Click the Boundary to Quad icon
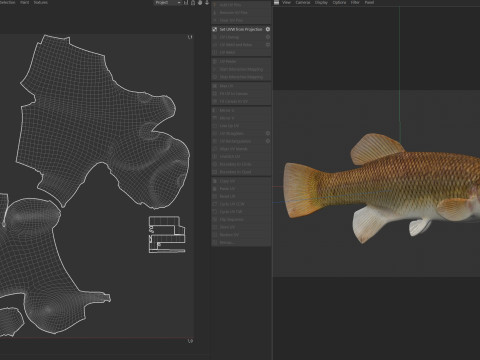Image resolution: width=480 pixels, height=360 pixels. click(x=215, y=172)
